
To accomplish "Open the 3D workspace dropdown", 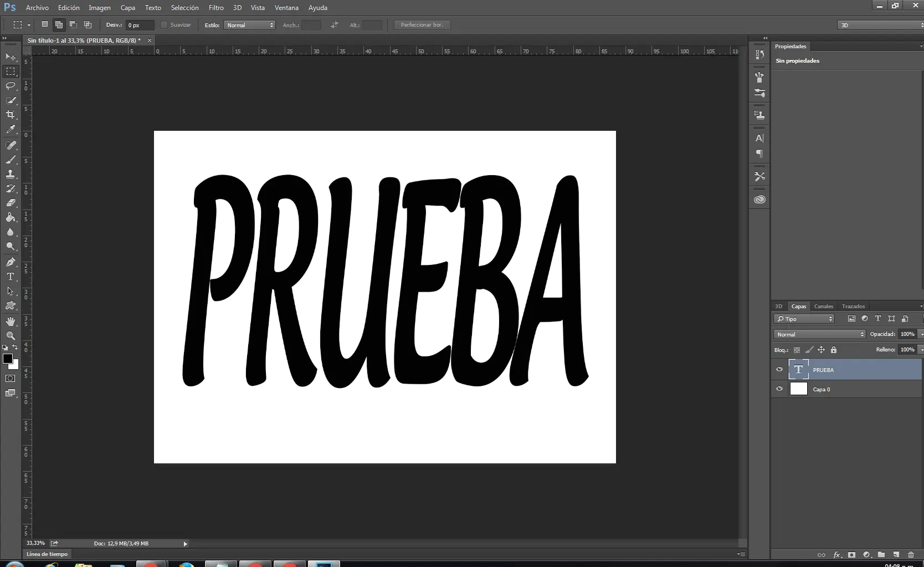I will coord(880,25).
